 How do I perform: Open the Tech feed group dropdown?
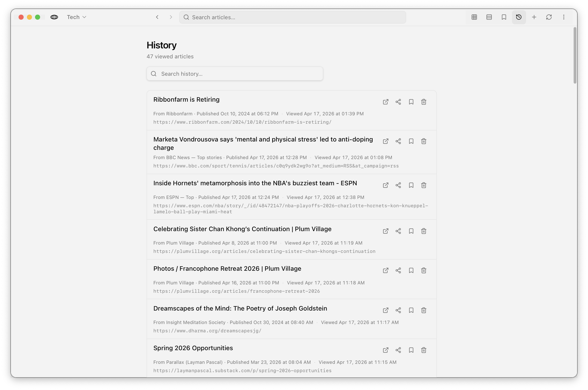tap(77, 17)
